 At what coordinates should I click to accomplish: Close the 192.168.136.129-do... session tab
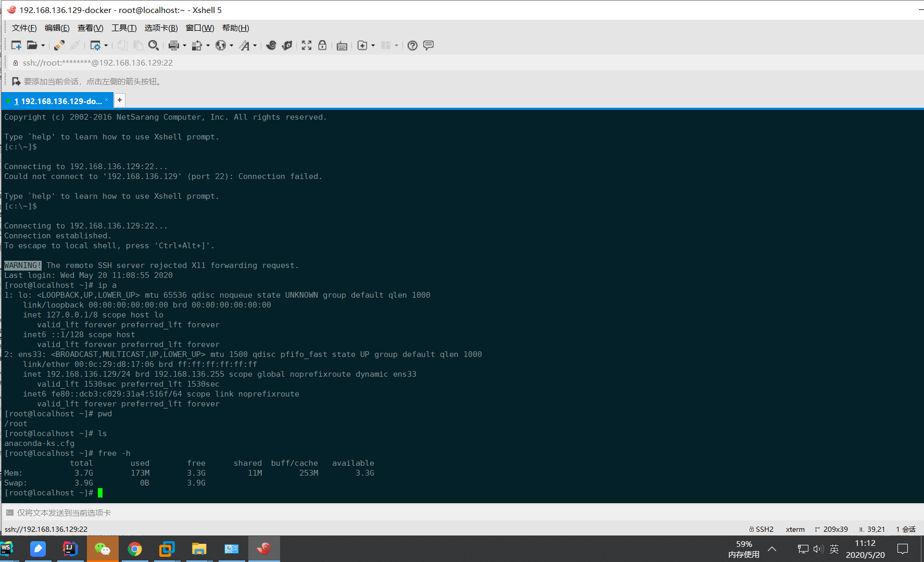[x=107, y=100]
